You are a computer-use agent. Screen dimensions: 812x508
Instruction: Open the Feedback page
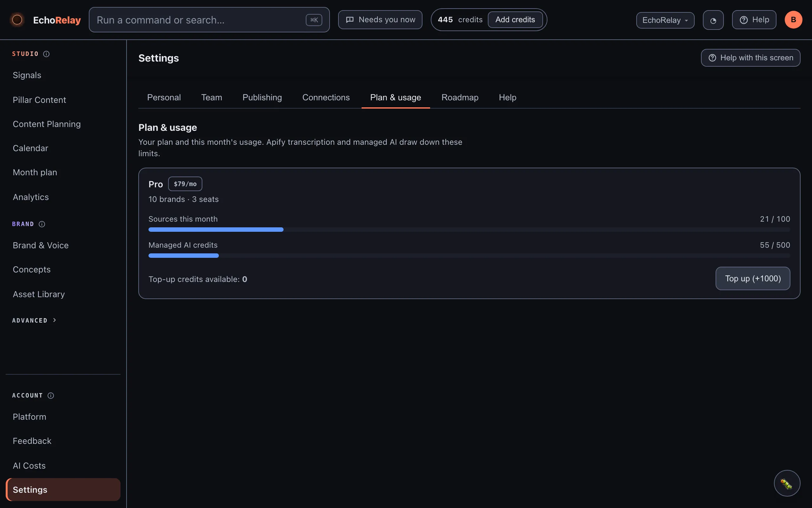click(x=63, y=441)
